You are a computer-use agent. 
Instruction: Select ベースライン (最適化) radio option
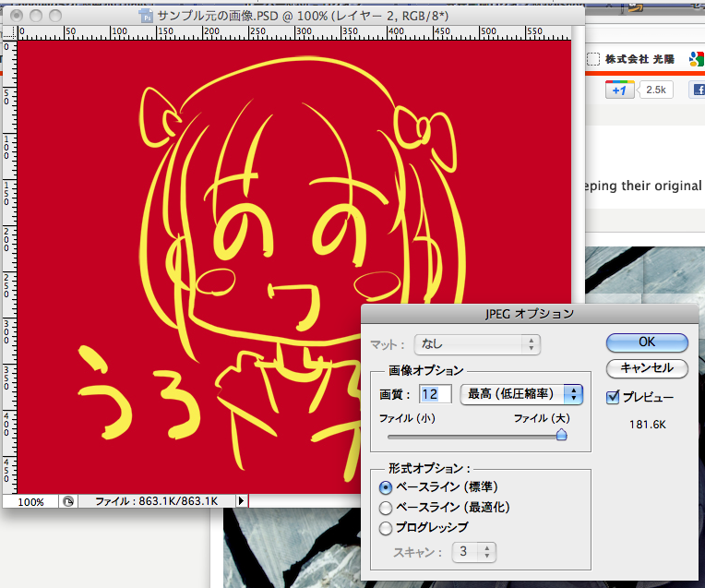click(386, 508)
